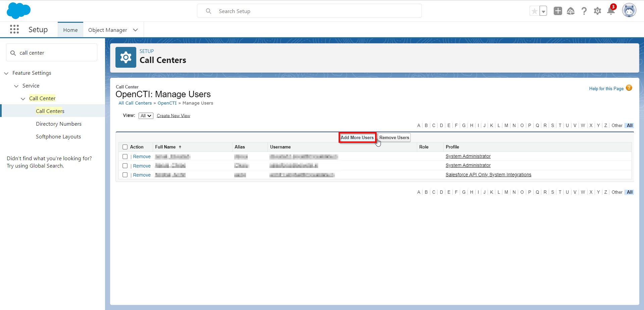The height and width of the screenshot is (310, 644).
Task: Filter by letter A in the top alphabet bar
Action: click(418, 125)
